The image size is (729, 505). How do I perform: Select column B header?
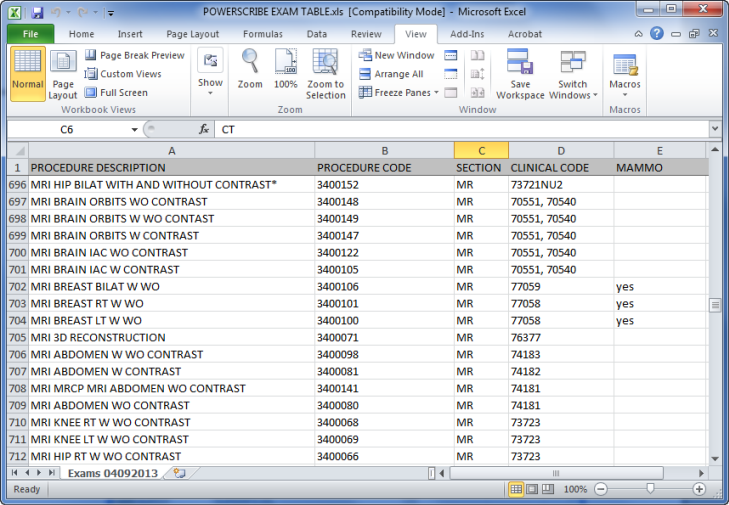click(384, 151)
